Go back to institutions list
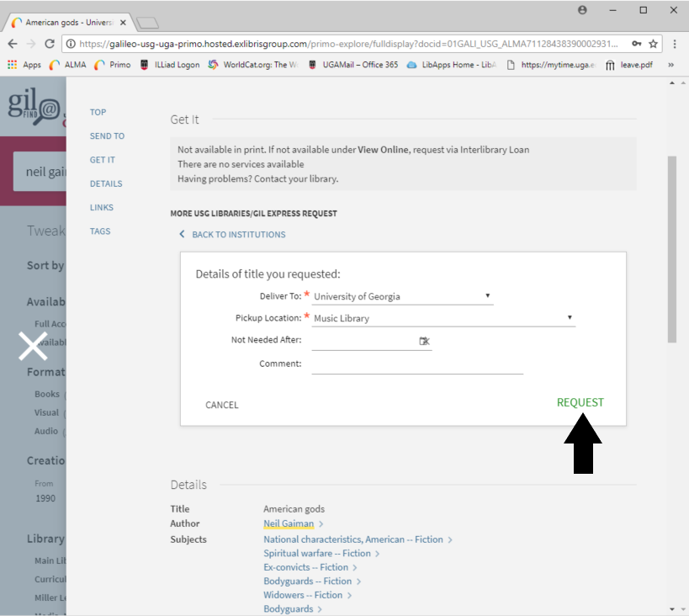Image resolution: width=689 pixels, height=616 pixels. coord(238,235)
